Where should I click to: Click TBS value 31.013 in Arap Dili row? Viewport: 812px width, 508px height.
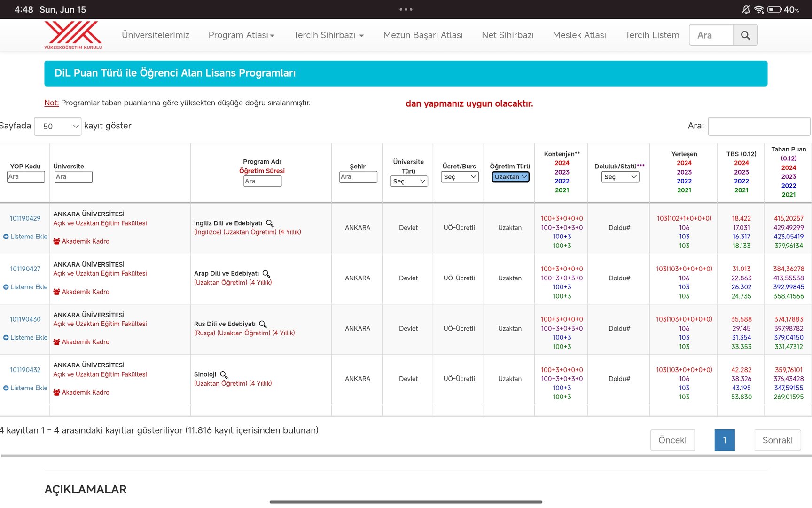tap(742, 269)
